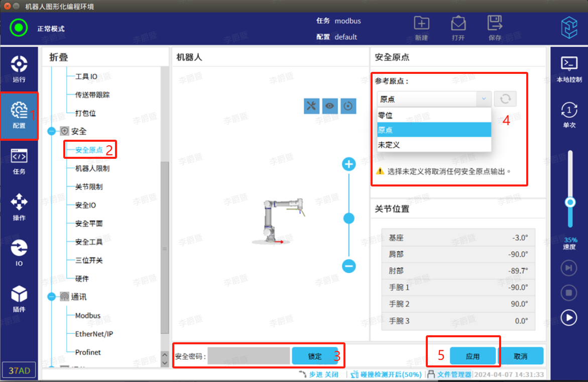Collapse the 安全 tree node
The width and height of the screenshot is (588, 382).
coord(52,131)
